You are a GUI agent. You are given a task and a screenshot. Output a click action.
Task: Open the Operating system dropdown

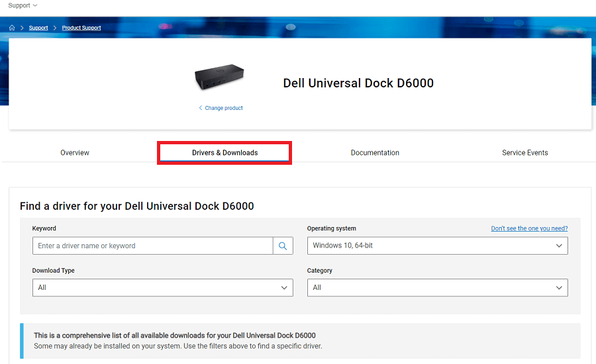438,246
